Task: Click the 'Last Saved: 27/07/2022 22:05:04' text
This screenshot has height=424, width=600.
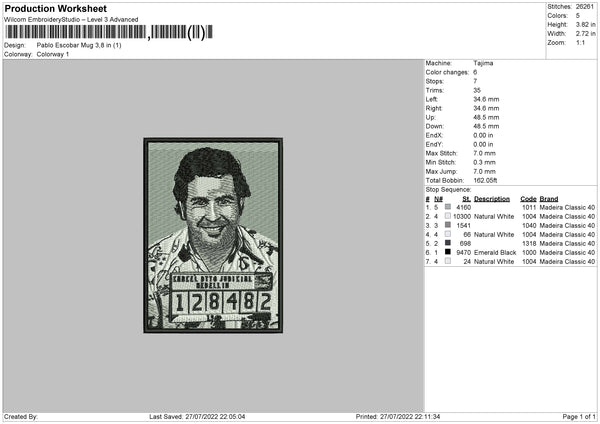Action: point(197,416)
